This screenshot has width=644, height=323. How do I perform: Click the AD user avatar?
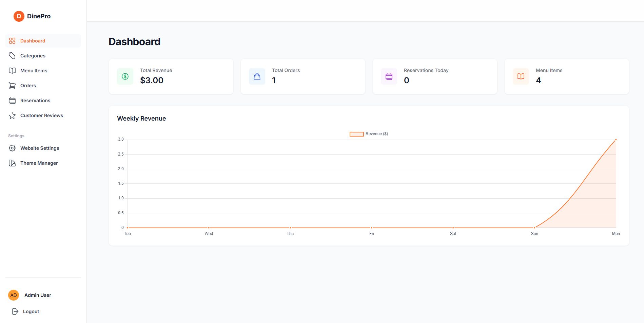pos(14,295)
